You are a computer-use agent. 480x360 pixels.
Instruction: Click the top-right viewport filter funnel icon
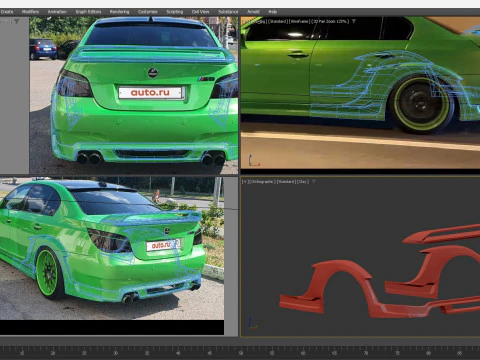tap(354, 21)
